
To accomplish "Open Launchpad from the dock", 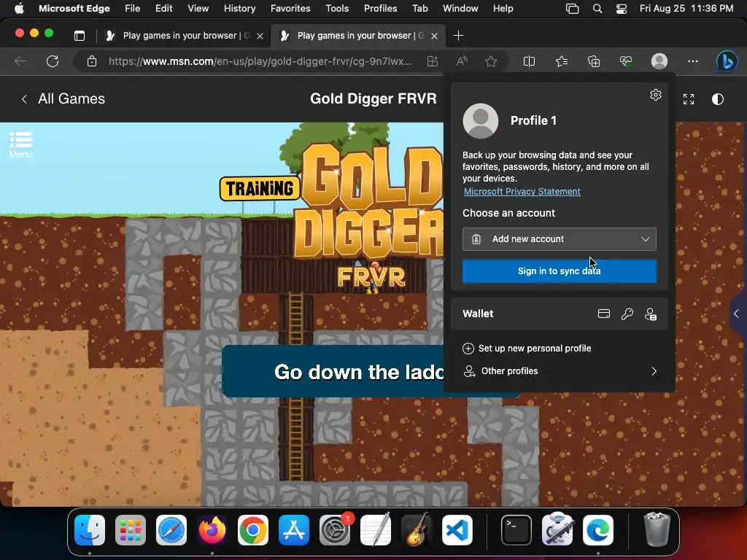I will click(x=131, y=530).
